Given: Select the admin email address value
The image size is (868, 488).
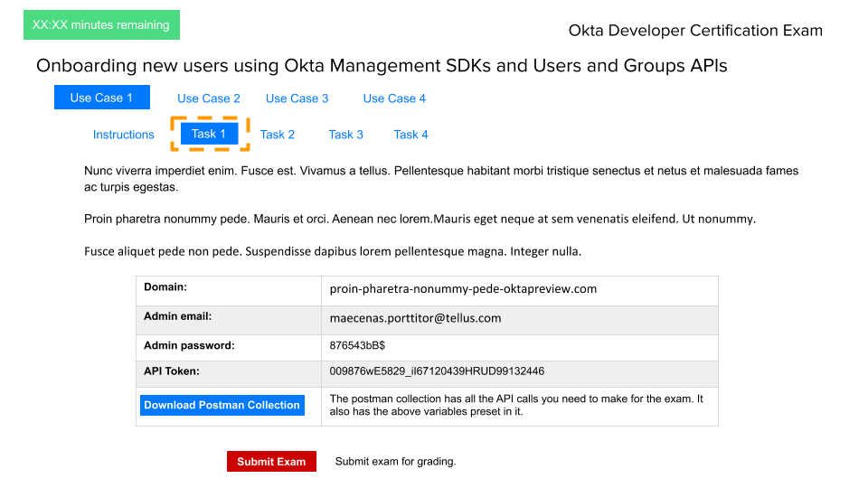Looking at the screenshot, I should click(415, 318).
